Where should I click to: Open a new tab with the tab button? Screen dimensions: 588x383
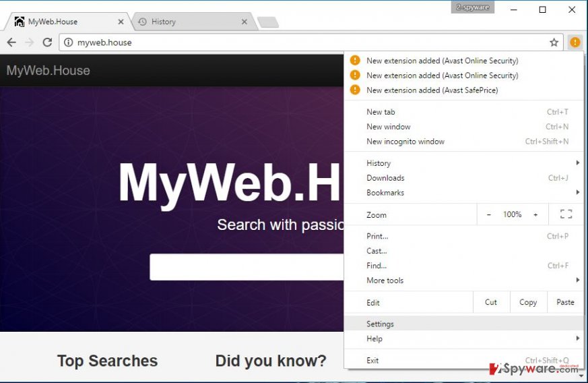268,22
